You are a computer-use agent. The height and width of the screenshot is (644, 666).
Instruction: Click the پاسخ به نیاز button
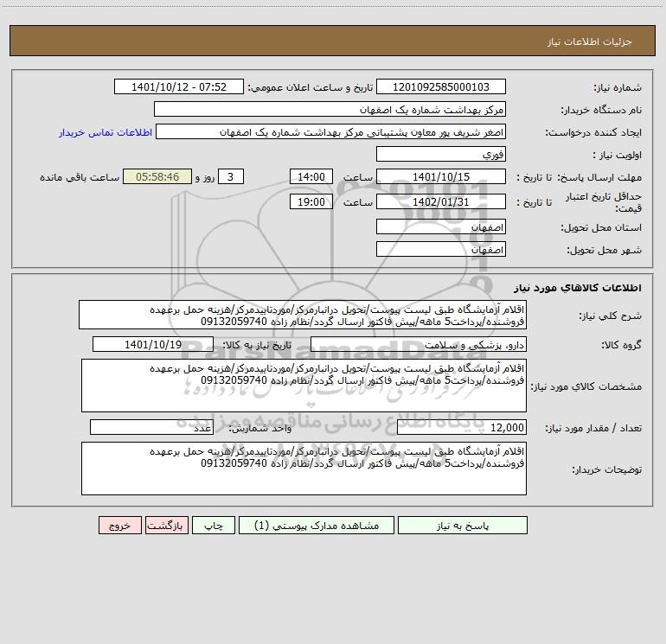pos(462,525)
